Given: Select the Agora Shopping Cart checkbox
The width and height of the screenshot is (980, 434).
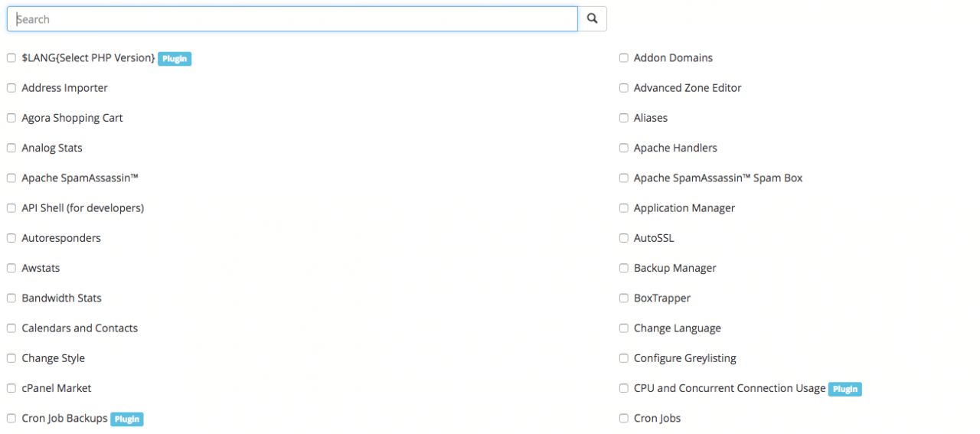Looking at the screenshot, I should pos(11,118).
